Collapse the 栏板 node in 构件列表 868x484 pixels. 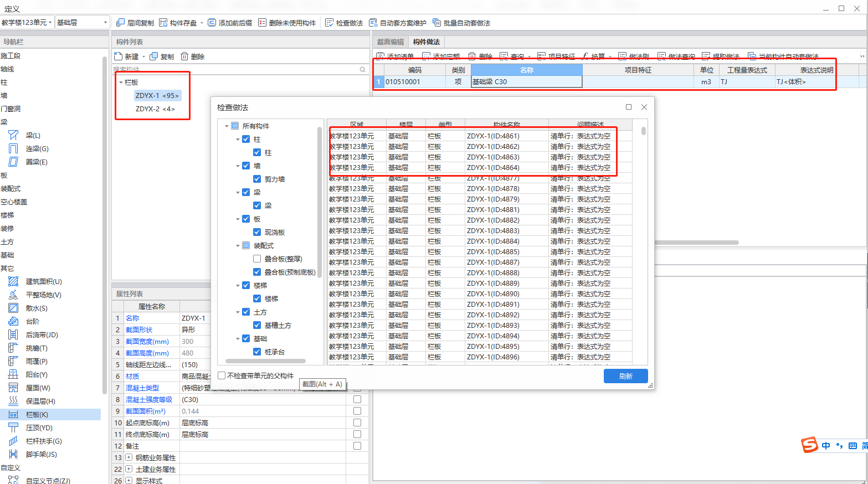pyautogui.click(x=121, y=83)
